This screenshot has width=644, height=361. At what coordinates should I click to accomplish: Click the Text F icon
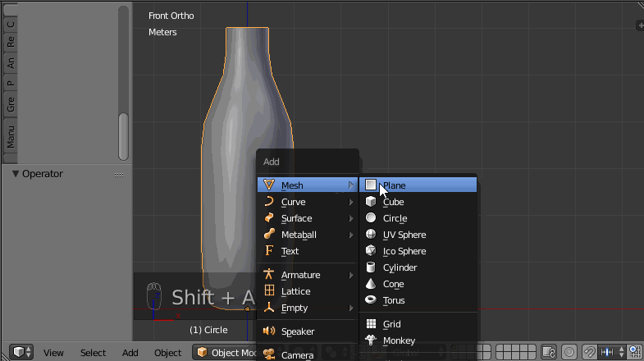point(269,250)
